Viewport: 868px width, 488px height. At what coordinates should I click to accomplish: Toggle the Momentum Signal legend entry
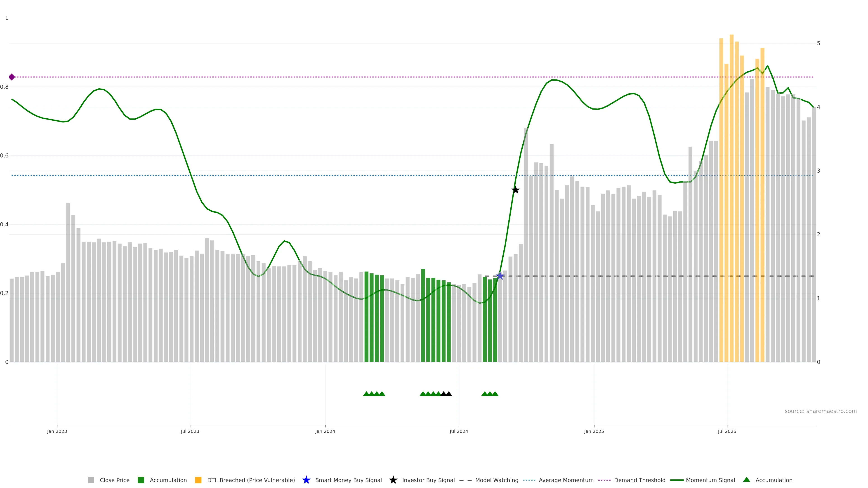(x=710, y=480)
